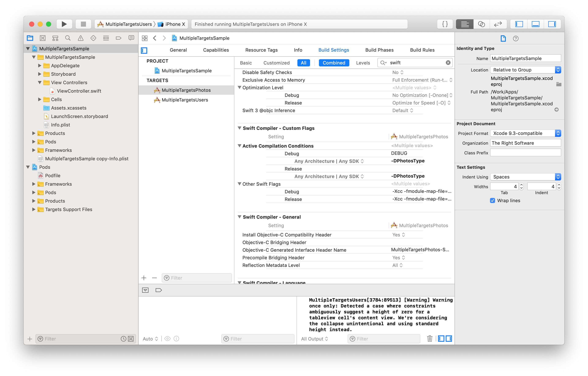The image size is (588, 376).
Task: Open the Capabilities tab
Action: [x=216, y=50]
